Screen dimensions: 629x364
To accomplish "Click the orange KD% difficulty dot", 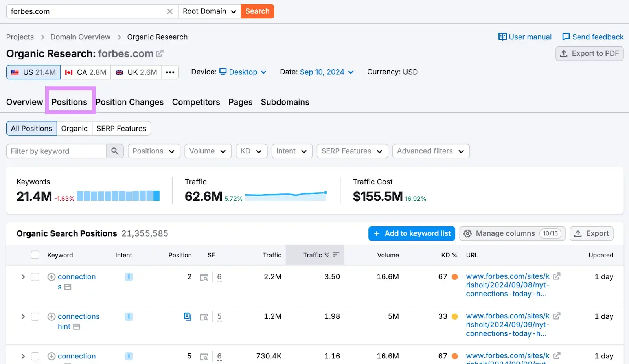I will coord(454,277).
